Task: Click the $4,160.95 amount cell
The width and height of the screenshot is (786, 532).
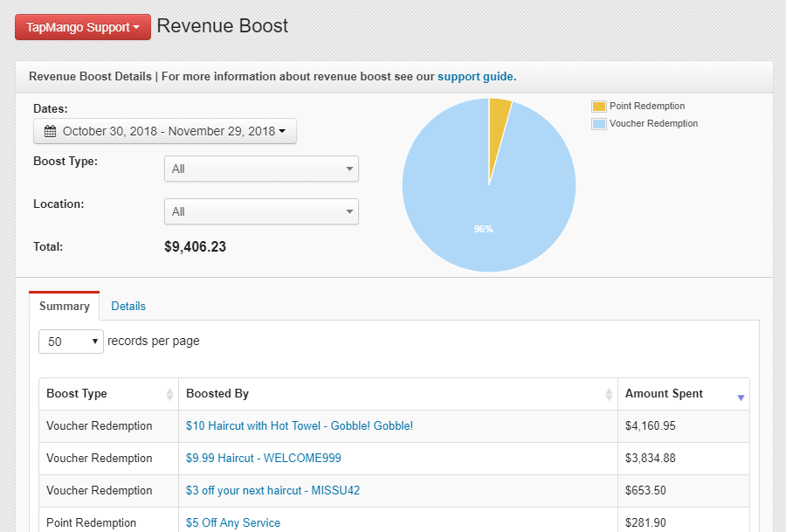Action: (x=684, y=426)
